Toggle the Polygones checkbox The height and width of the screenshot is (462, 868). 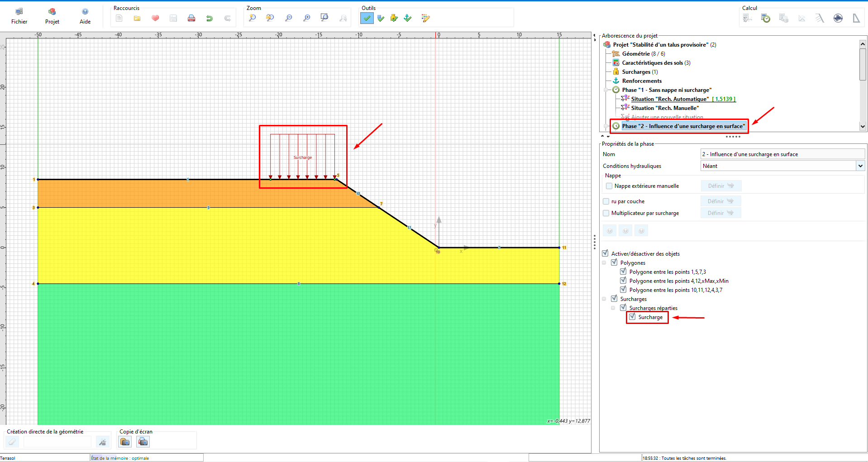point(615,262)
